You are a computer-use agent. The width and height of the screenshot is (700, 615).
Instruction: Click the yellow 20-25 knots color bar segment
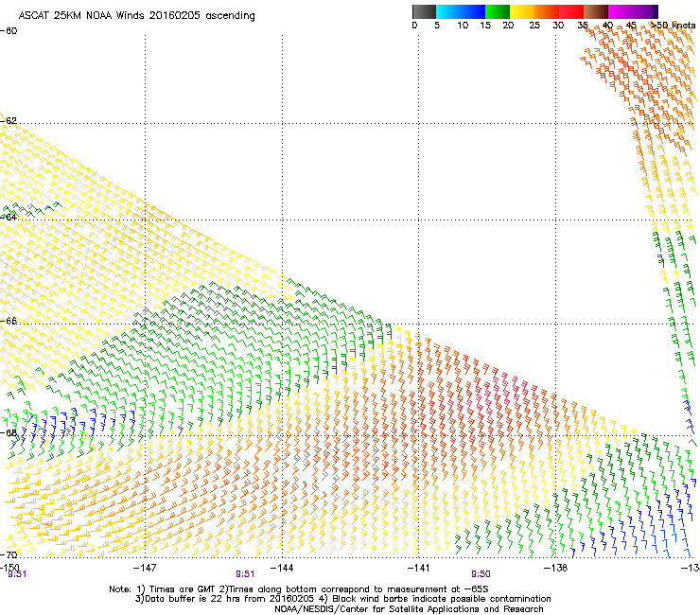point(522,11)
